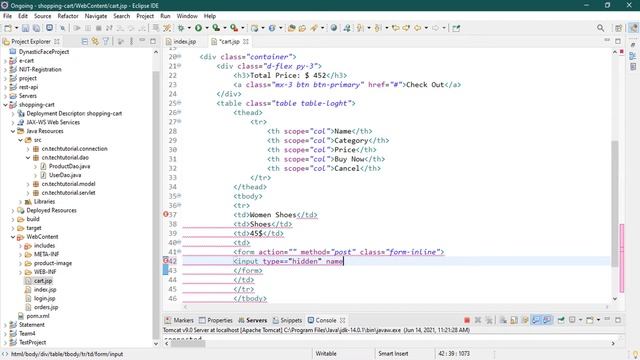The width and height of the screenshot is (640, 360).
Task: Switch to the Markers tab
Action: coord(179,320)
